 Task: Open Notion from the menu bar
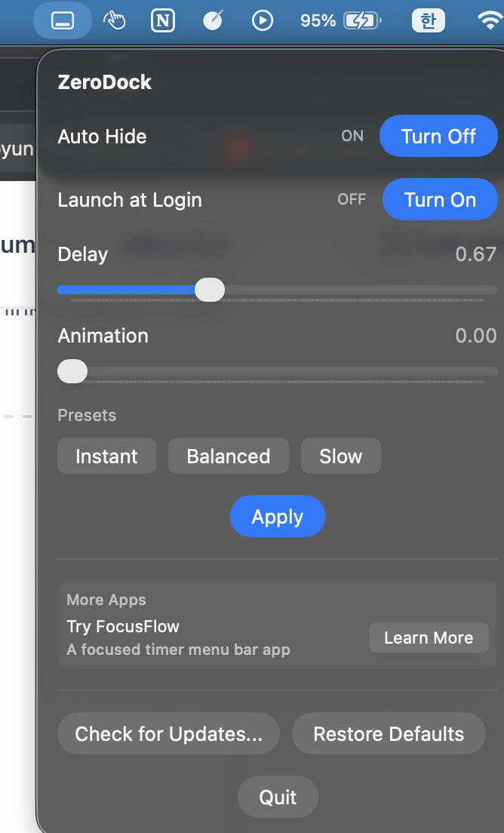point(163,20)
